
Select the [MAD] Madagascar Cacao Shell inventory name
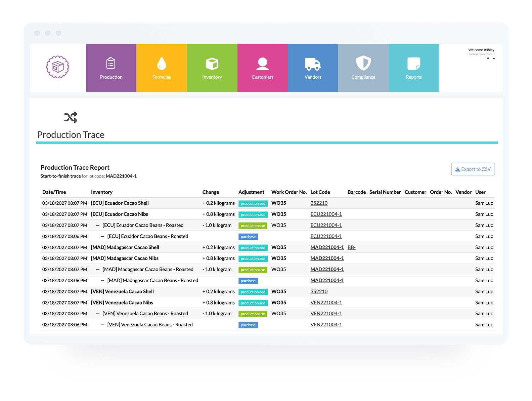[x=125, y=247]
